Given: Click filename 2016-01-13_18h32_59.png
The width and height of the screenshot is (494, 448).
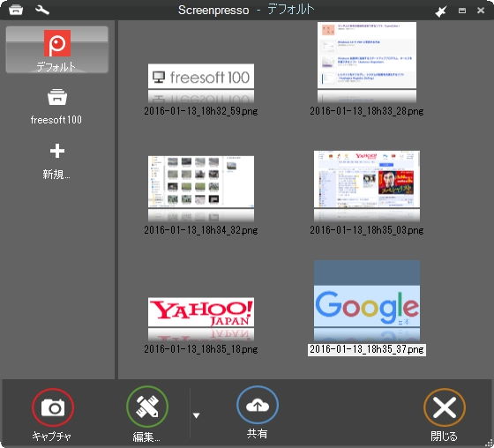Looking at the screenshot, I should tap(201, 111).
